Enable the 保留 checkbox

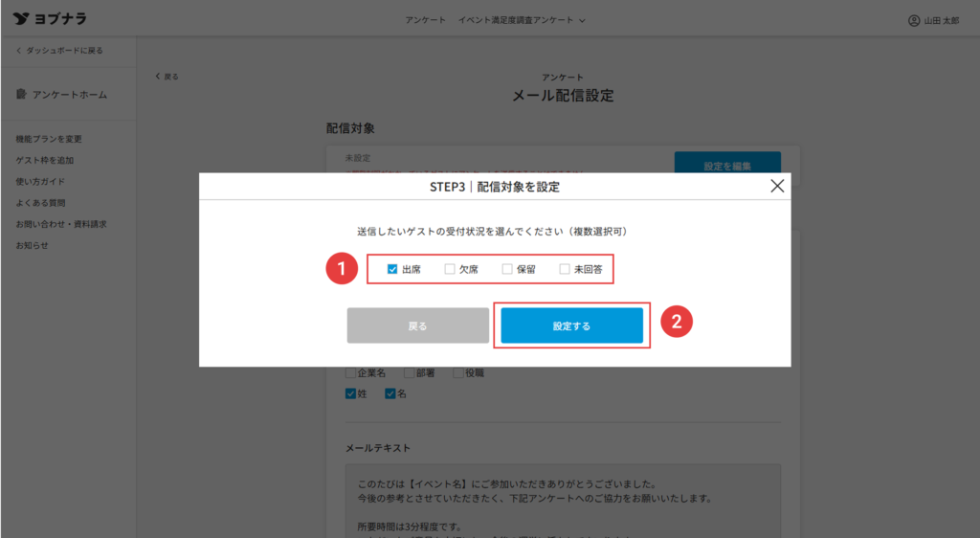(x=507, y=270)
